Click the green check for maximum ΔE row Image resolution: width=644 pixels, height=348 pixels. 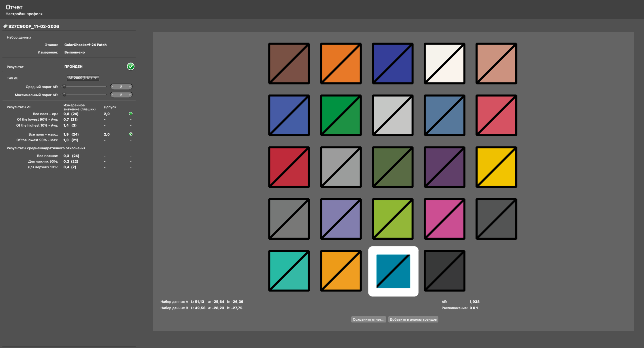[131, 134]
